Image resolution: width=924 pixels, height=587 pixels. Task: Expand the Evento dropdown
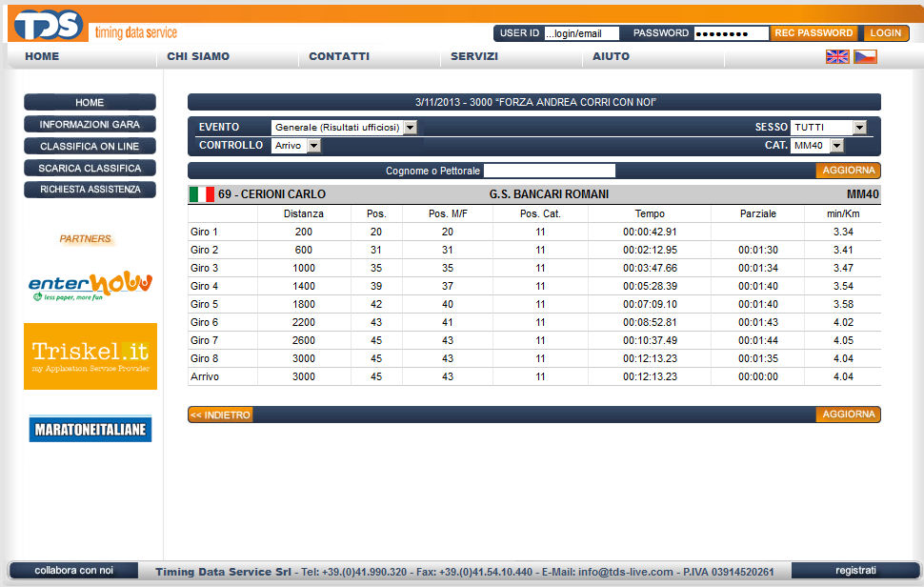344,128
